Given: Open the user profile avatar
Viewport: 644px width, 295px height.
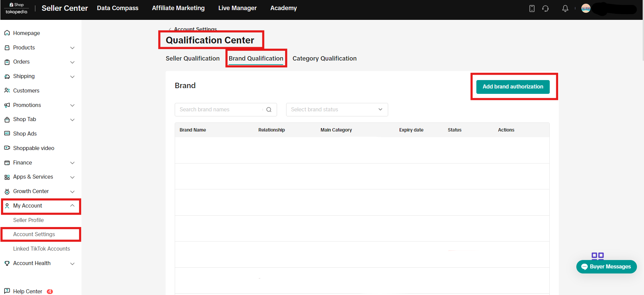Looking at the screenshot, I should tap(586, 8).
